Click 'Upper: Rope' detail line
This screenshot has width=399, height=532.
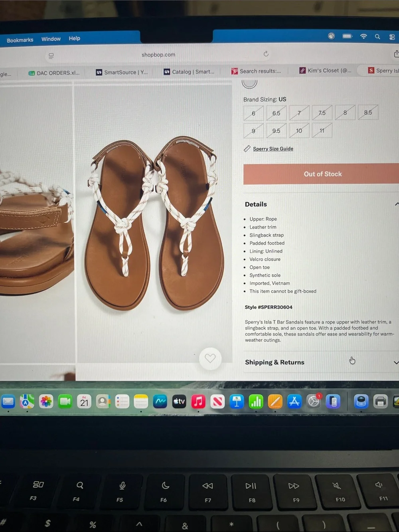click(x=263, y=219)
